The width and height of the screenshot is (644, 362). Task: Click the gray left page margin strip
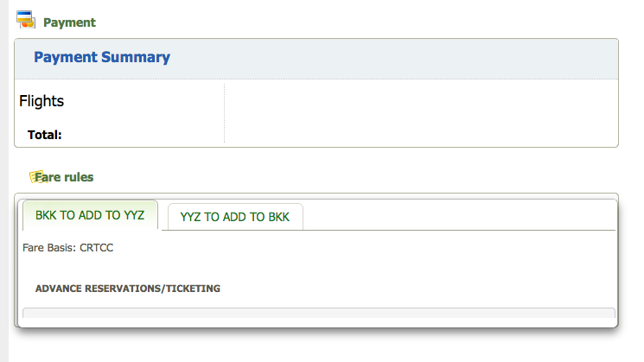point(4,181)
